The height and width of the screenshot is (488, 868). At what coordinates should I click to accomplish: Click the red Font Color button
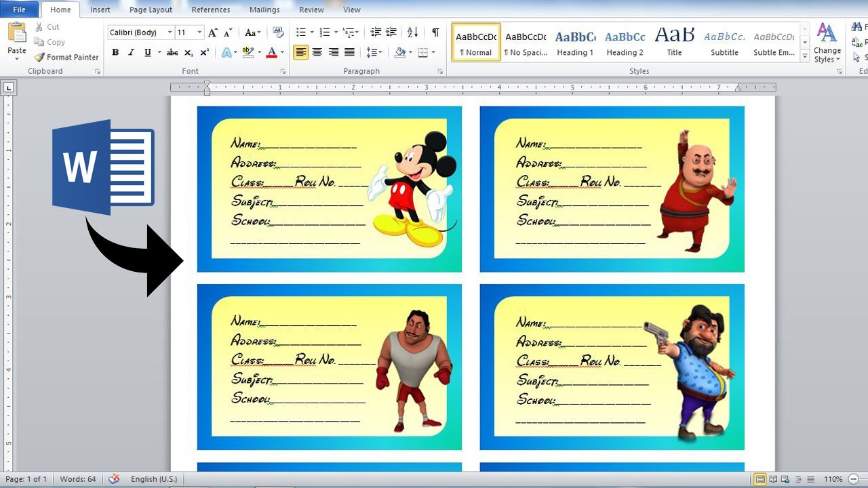pos(272,52)
